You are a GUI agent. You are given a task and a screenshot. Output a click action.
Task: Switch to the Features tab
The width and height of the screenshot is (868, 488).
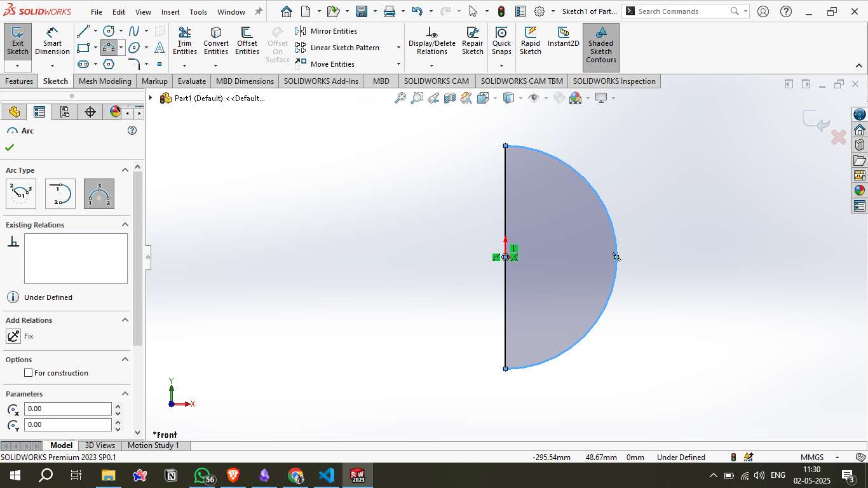(x=19, y=81)
